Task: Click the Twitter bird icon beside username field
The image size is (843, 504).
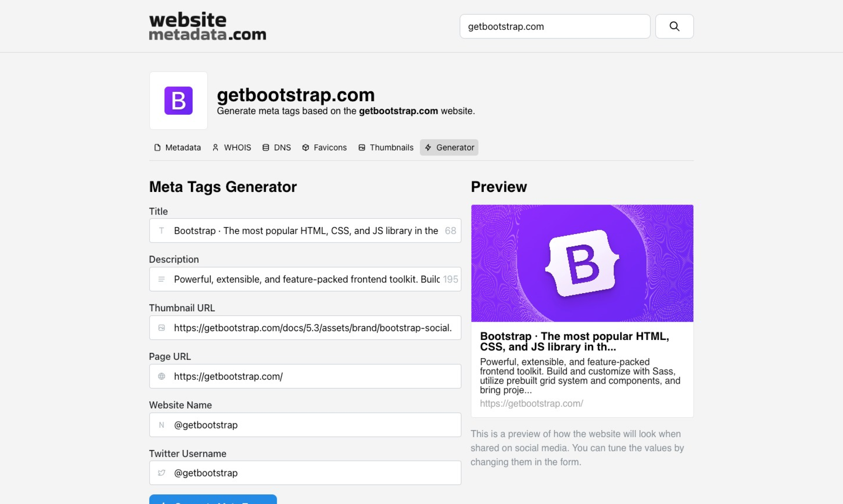Action: pos(162,472)
